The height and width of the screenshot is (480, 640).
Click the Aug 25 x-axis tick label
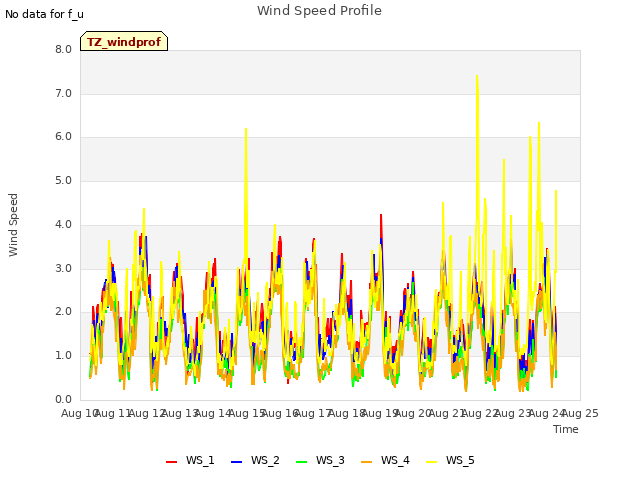[x=580, y=413]
